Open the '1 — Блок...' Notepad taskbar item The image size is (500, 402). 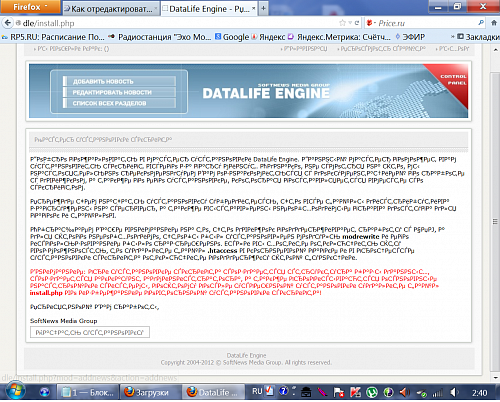[88, 392]
